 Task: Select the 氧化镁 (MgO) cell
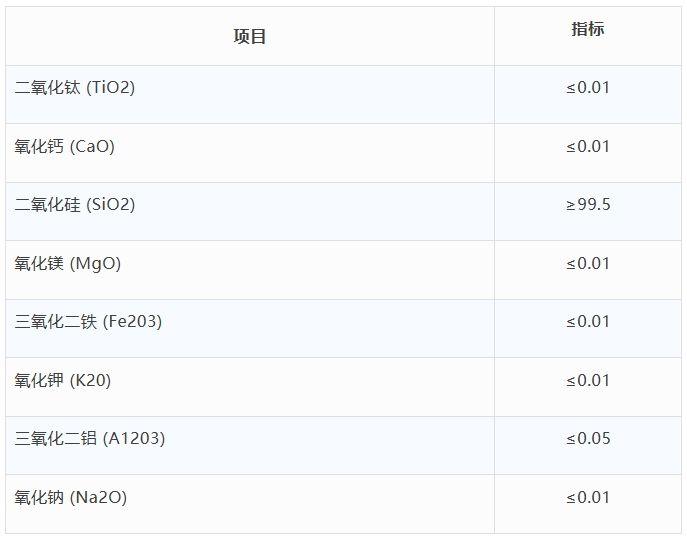(x=250, y=270)
